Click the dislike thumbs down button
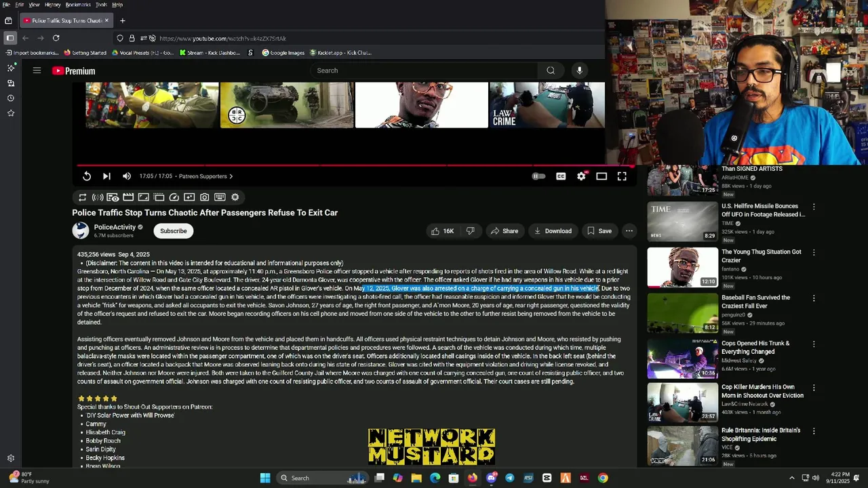The height and width of the screenshot is (488, 868). (471, 231)
